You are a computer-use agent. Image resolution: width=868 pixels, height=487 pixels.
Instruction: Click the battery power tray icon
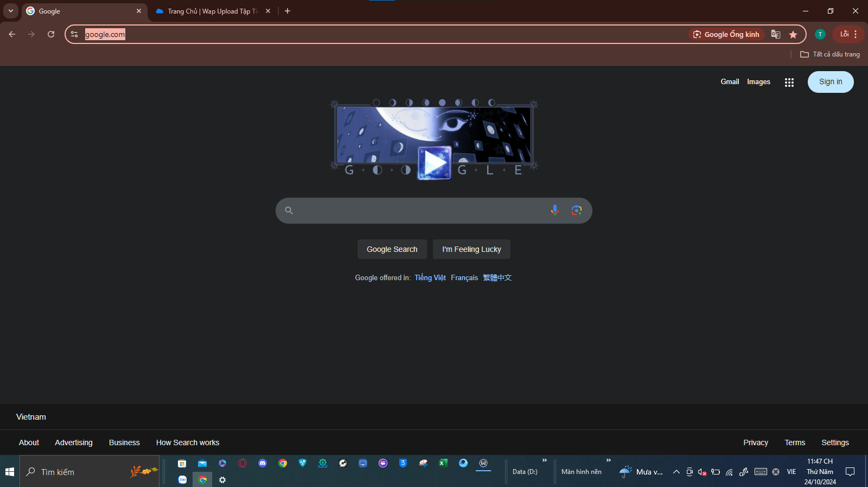tap(716, 472)
